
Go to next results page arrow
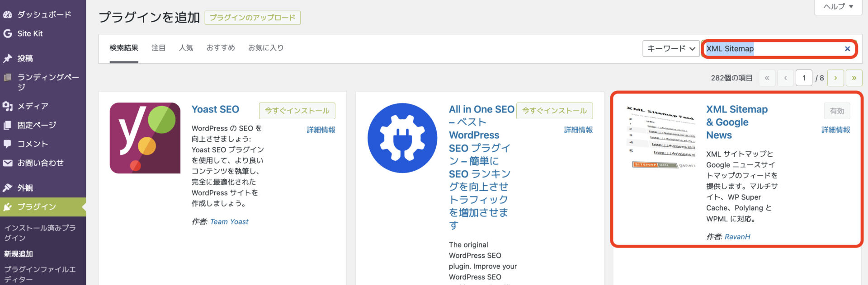point(835,78)
